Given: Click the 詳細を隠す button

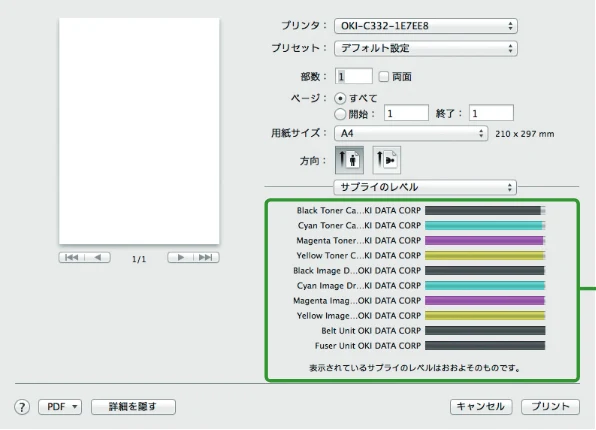Looking at the screenshot, I should pos(133,407).
